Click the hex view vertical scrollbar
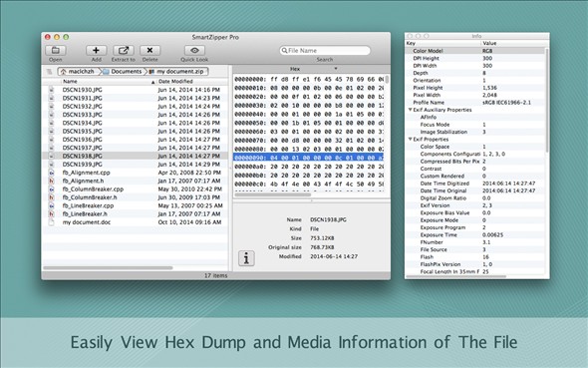This screenshot has width=588, height=368. pos(387,80)
